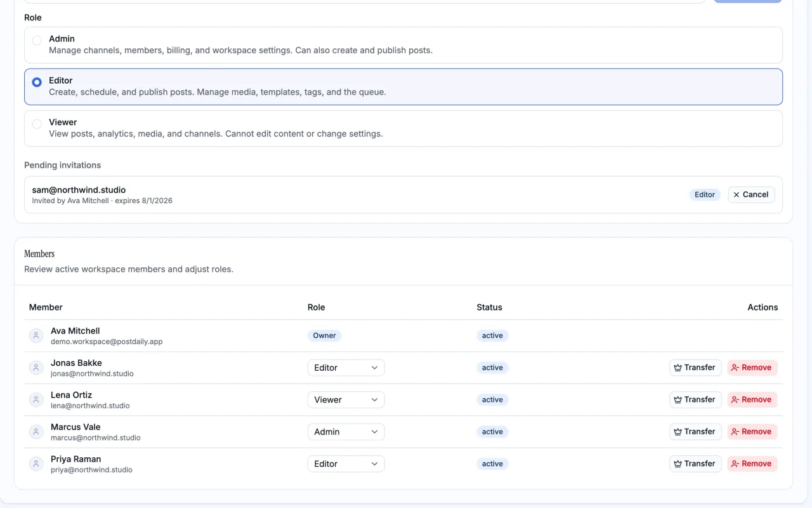Select the Viewer role radio button

coord(37,124)
